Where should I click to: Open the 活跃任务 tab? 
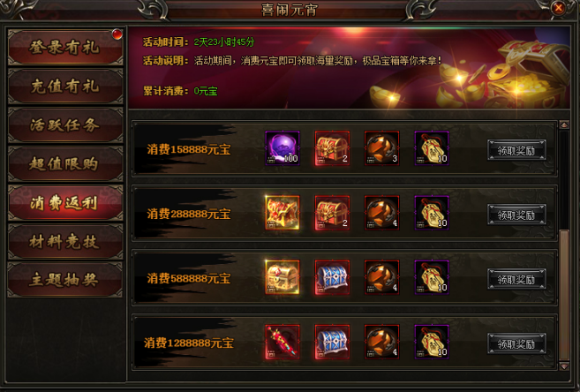(65, 125)
